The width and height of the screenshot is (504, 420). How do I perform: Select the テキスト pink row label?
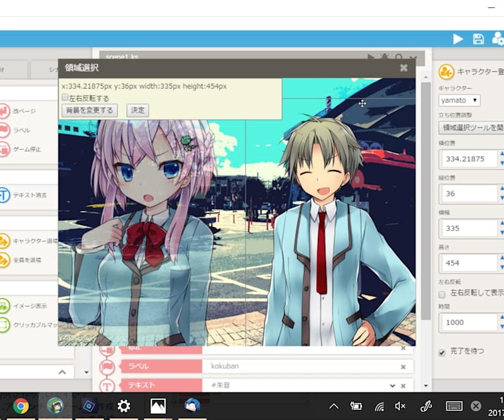click(161, 385)
